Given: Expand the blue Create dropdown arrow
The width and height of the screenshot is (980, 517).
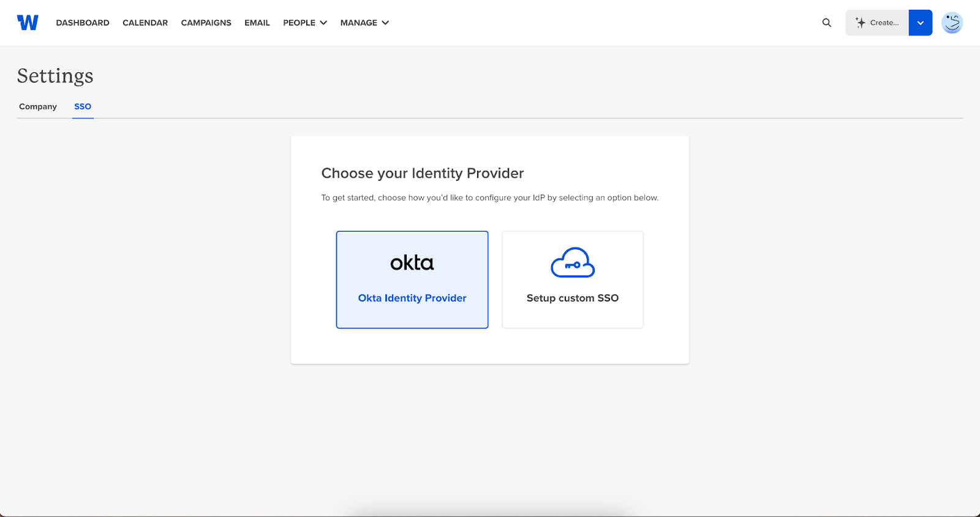Looking at the screenshot, I should pos(921,23).
